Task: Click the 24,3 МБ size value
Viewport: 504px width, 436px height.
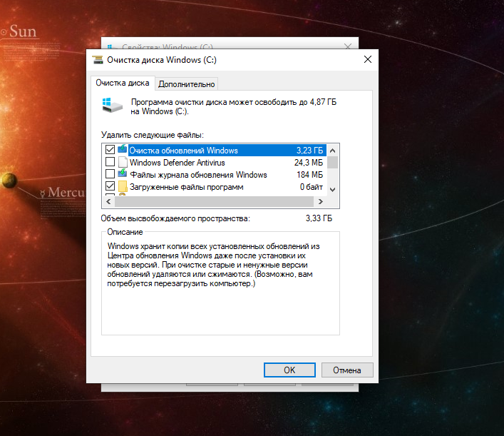Action: pyautogui.click(x=309, y=163)
